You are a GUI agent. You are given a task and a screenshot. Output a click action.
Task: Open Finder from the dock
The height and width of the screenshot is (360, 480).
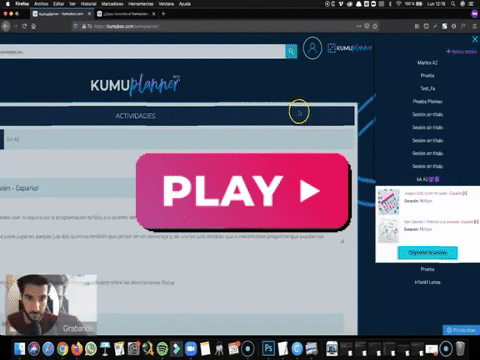pyautogui.click(x=20, y=349)
